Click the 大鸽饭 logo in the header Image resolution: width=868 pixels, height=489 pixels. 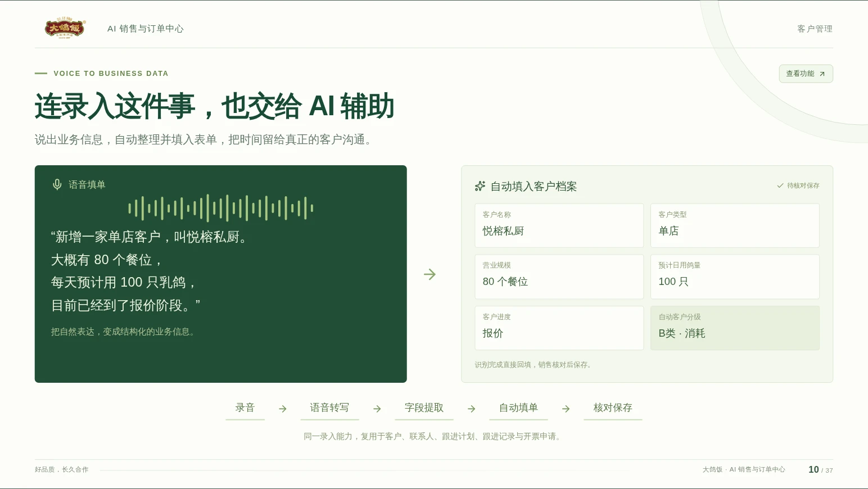click(65, 28)
